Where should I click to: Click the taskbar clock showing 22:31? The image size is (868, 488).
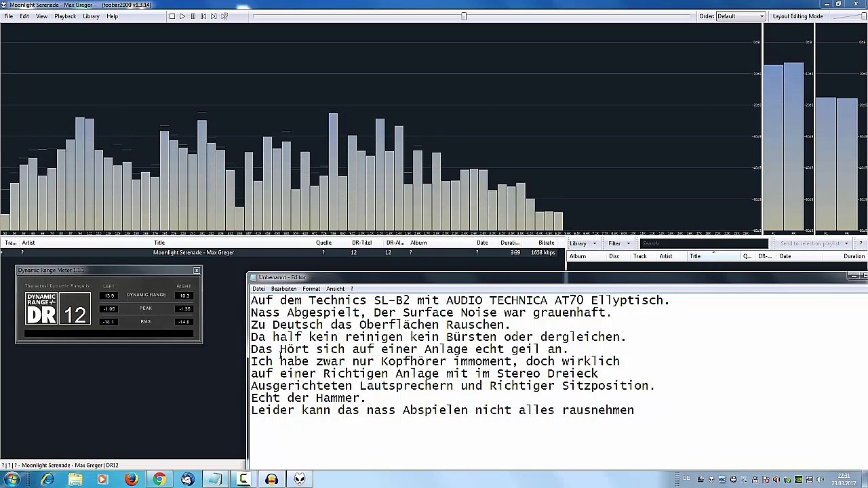point(843,480)
